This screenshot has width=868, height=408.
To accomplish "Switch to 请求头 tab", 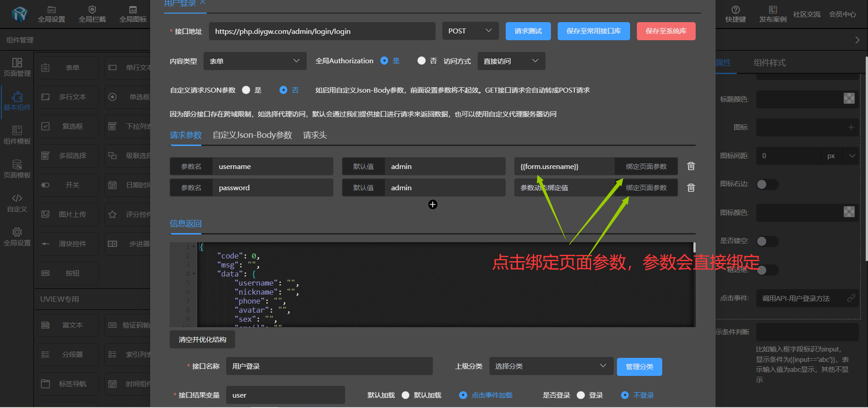I will pos(315,135).
